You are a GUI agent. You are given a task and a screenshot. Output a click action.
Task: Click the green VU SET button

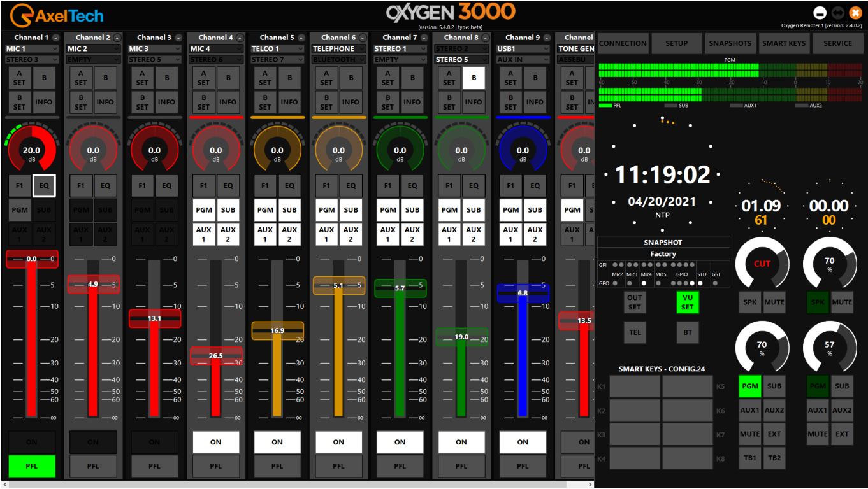688,302
